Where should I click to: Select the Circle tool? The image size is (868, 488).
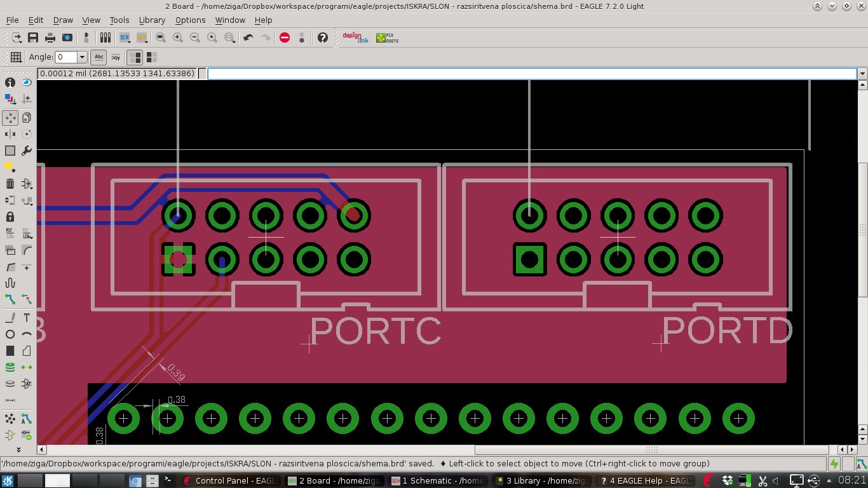(x=10, y=334)
